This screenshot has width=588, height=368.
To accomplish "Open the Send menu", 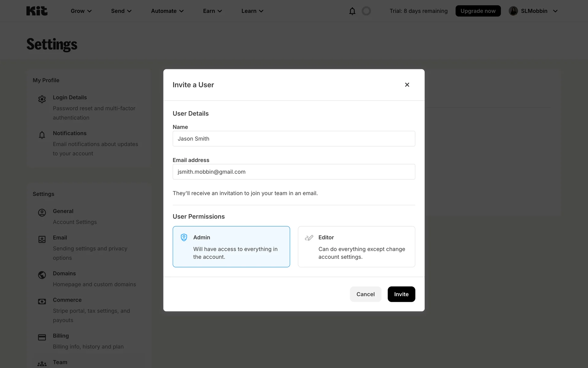I will pyautogui.click(x=121, y=11).
